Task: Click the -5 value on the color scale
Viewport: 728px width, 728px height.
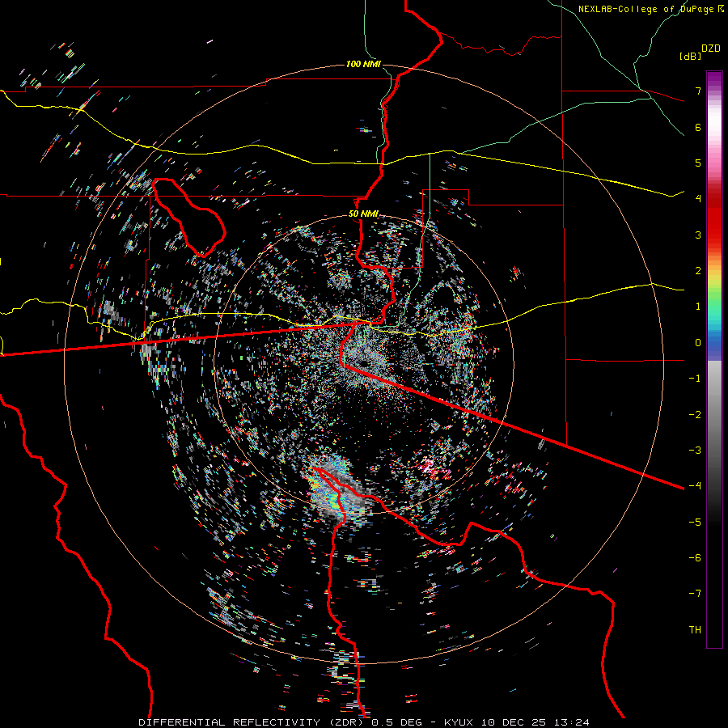Action: point(695,523)
